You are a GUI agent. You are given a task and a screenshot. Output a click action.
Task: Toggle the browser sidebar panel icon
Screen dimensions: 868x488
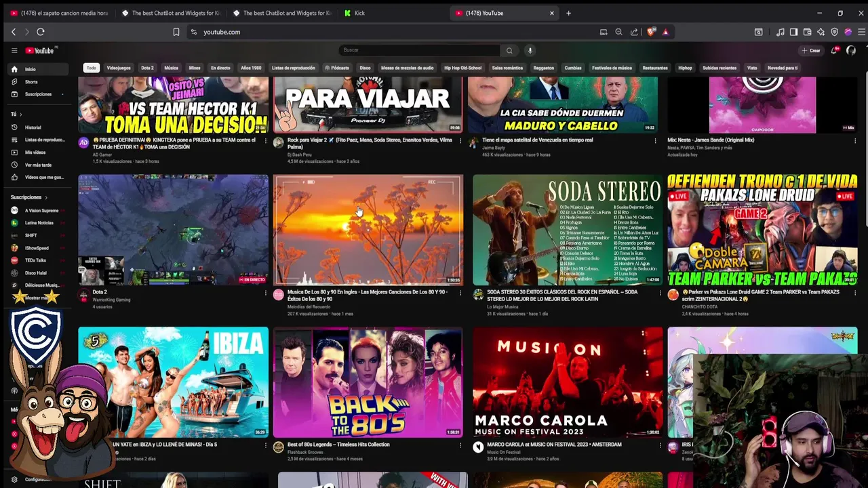[x=793, y=32]
